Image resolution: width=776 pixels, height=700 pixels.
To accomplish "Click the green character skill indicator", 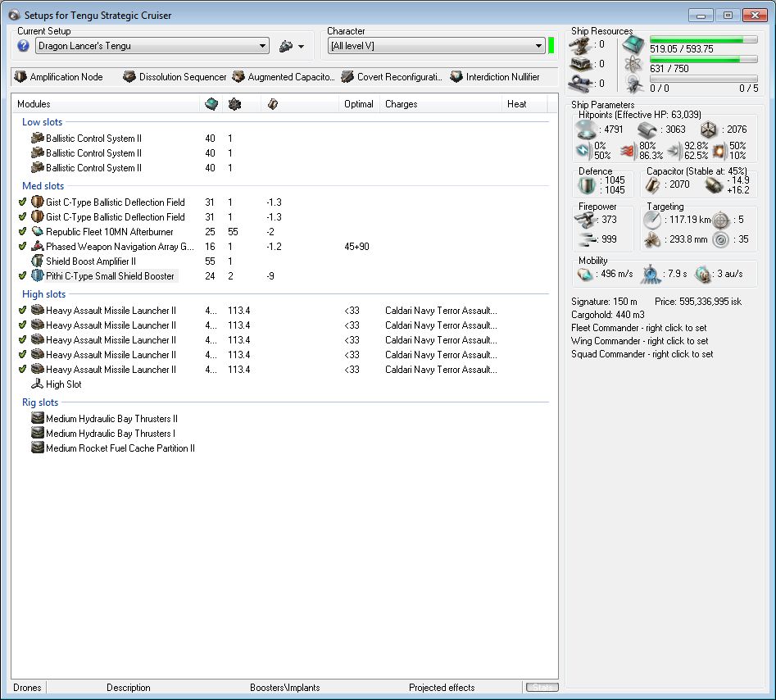I will (551, 46).
